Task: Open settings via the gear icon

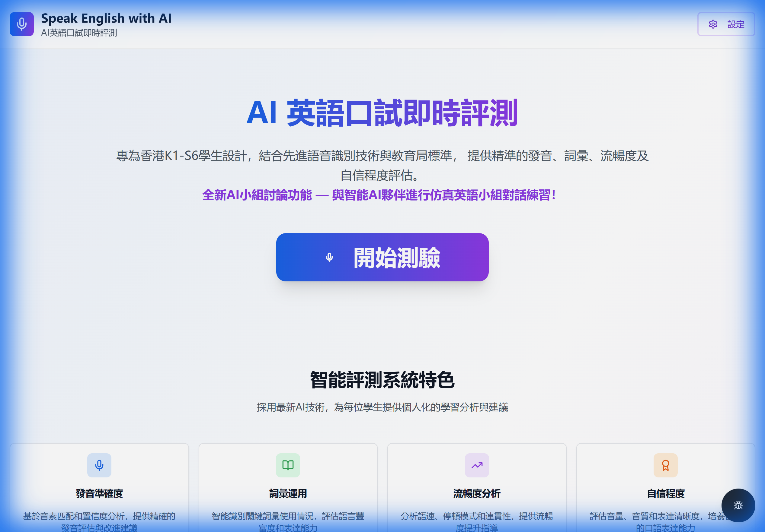Action: point(713,24)
